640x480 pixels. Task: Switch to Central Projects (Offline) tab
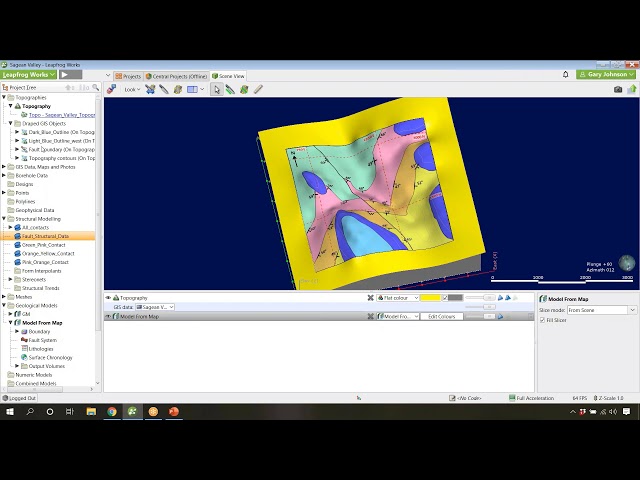[176, 76]
